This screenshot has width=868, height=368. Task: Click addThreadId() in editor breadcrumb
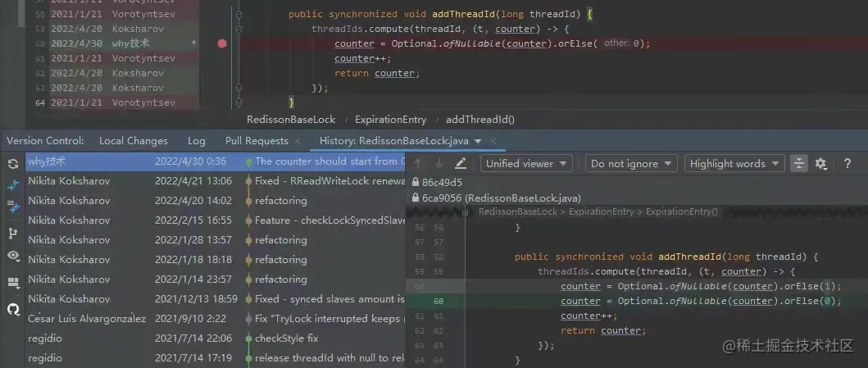click(480, 120)
